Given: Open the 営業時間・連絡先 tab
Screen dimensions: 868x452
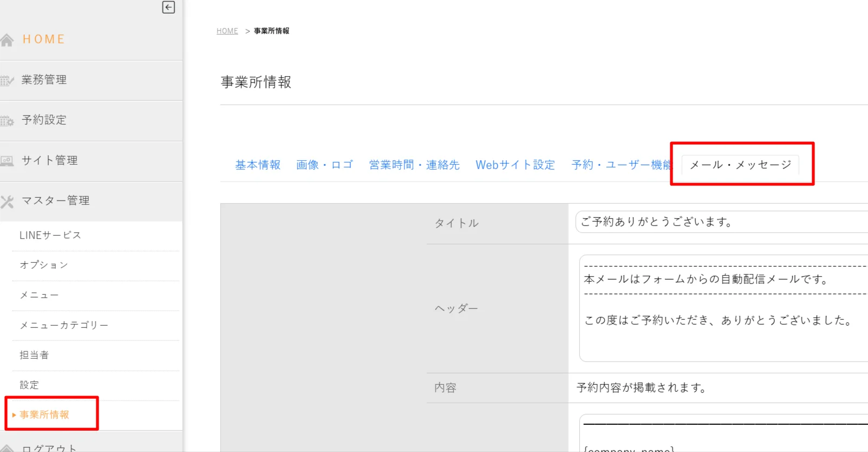Looking at the screenshot, I should (414, 165).
